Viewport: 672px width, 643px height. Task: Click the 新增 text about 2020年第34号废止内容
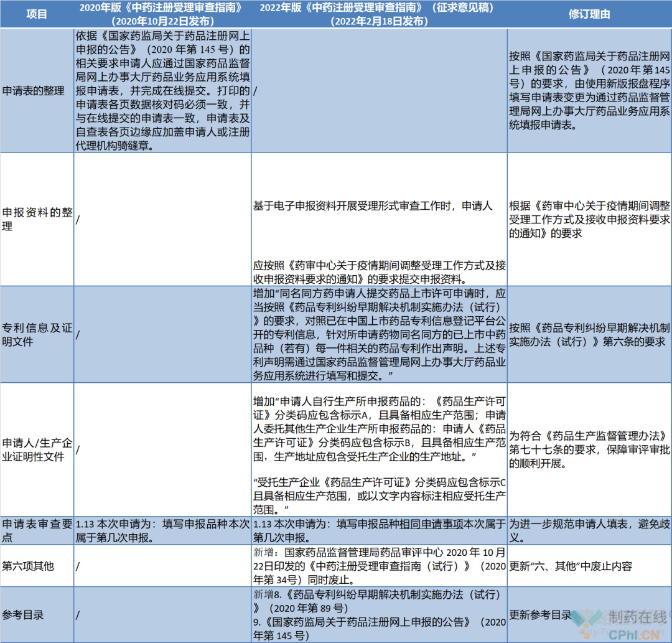coord(378,566)
